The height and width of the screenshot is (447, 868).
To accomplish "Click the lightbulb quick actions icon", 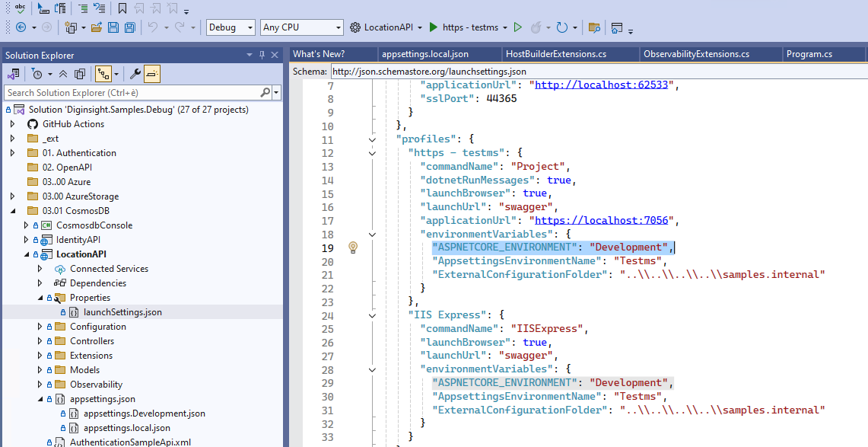I will [353, 247].
